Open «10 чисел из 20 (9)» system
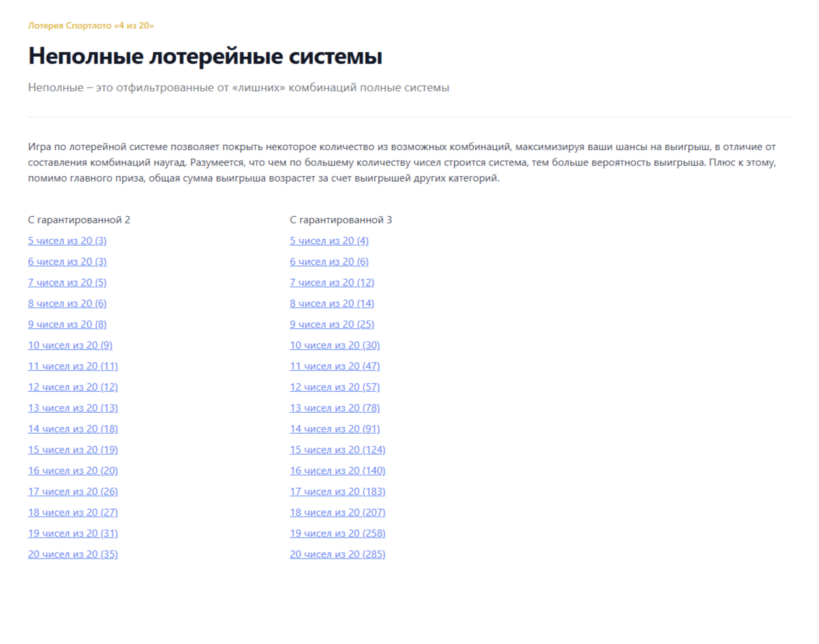Image resolution: width=819 pixels, height=644 pixels. pos(70,345)
